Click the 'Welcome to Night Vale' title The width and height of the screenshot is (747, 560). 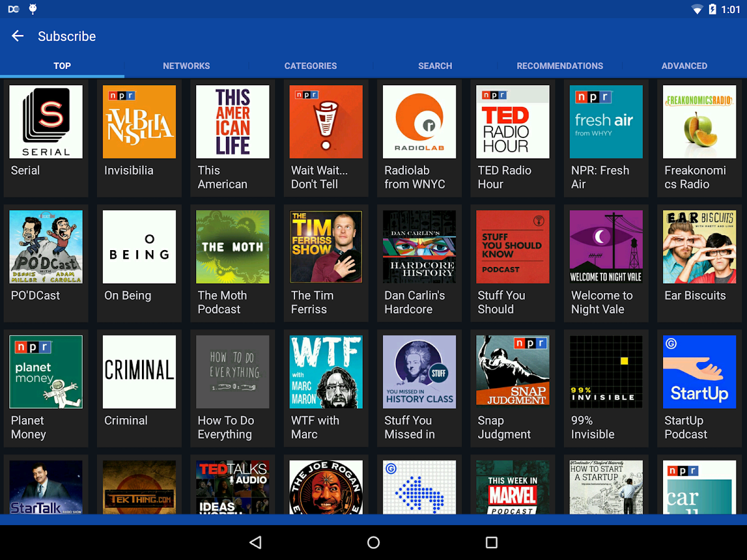[602, 302]
